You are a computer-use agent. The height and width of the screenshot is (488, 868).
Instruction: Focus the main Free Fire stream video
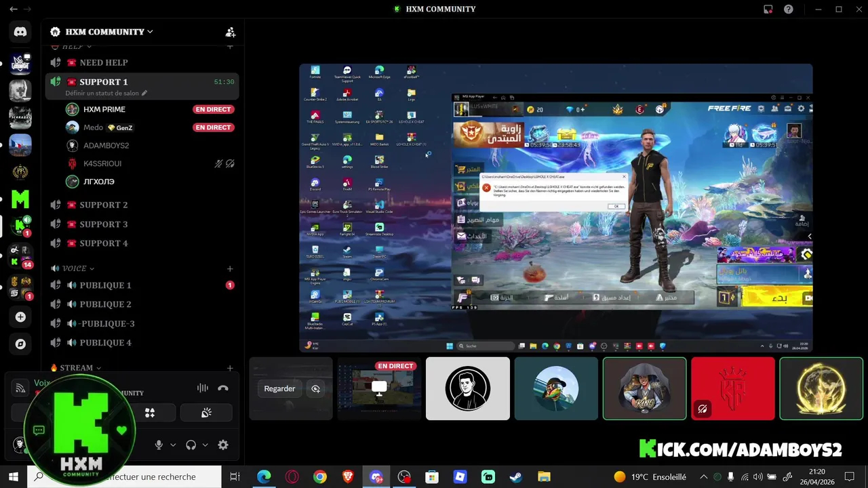556,208
